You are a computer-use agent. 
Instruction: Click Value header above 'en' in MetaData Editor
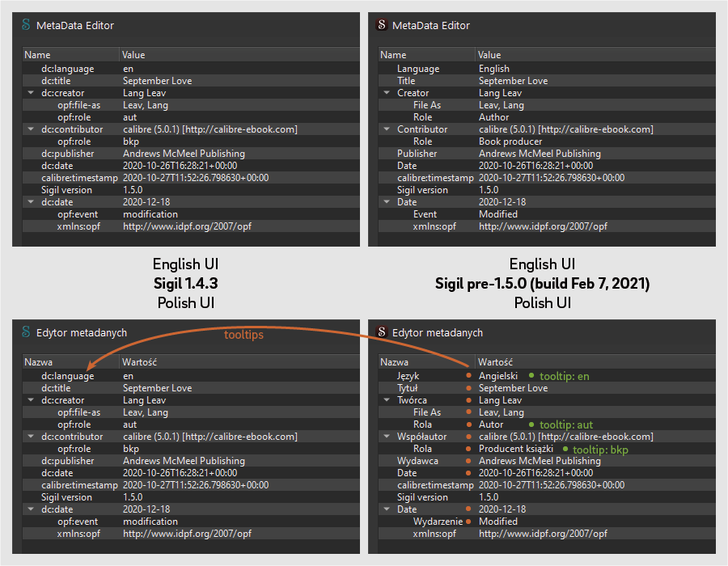click(239, 55)
